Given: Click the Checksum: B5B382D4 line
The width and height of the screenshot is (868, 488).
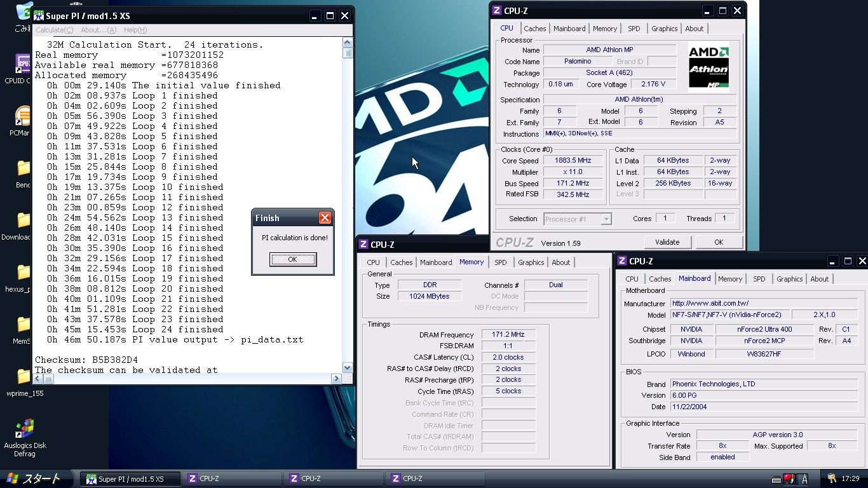Looking at the screenshot, I should (86, 360).
